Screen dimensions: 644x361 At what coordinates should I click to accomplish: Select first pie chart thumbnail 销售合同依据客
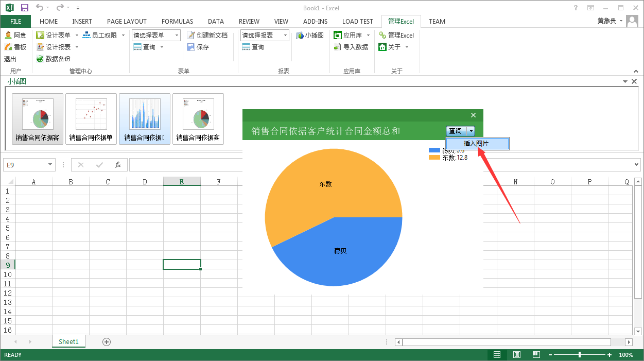38,119
